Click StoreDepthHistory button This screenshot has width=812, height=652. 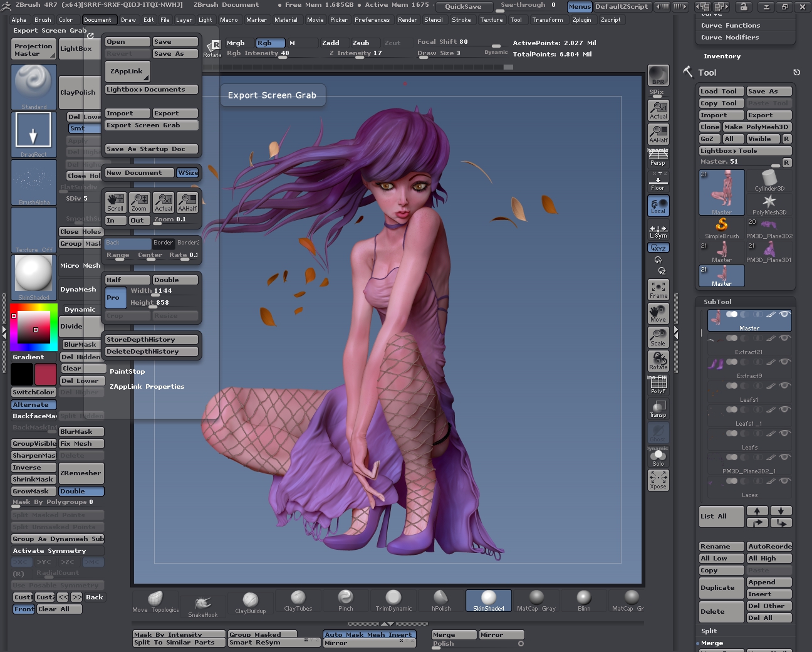152,340
